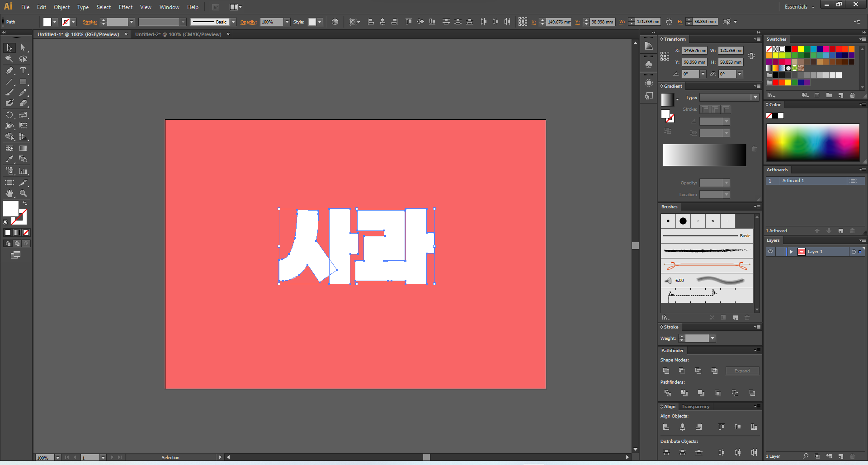Select the Gradient tool in toolbox

pyautogui.click(x=23, y=148)
